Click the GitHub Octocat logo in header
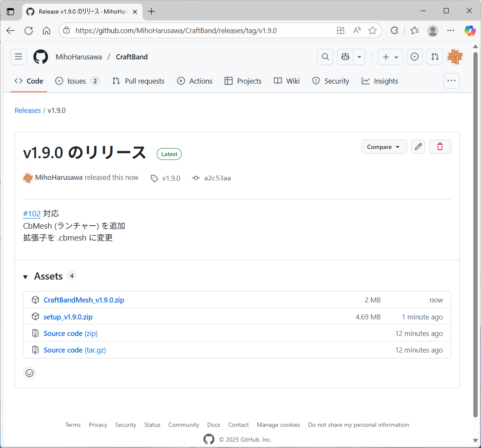 click(x=41, y=57)
